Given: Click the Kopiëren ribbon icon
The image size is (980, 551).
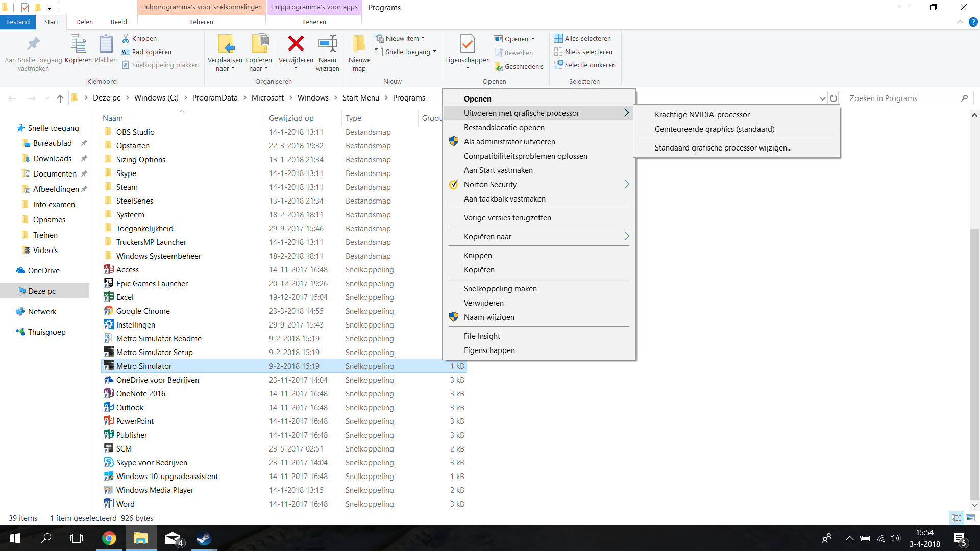Looking at the screenshot, I should coord(78,44).
